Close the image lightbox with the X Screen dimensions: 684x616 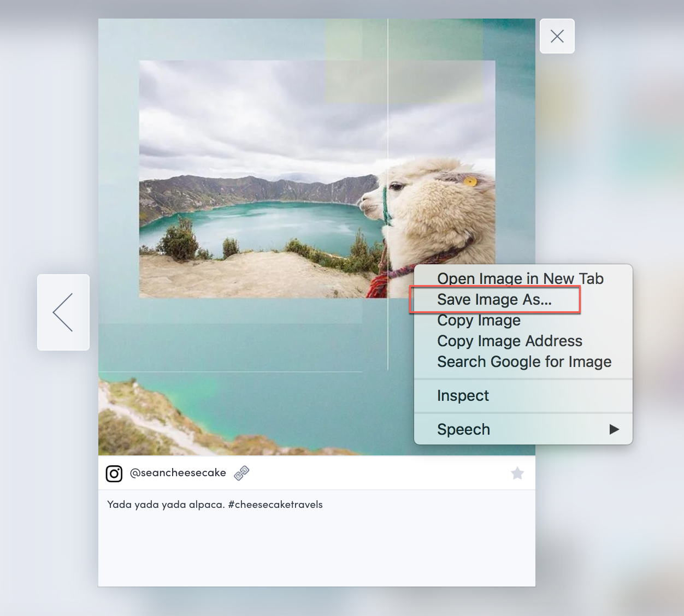pyautogui.click(x=557, y=36)
